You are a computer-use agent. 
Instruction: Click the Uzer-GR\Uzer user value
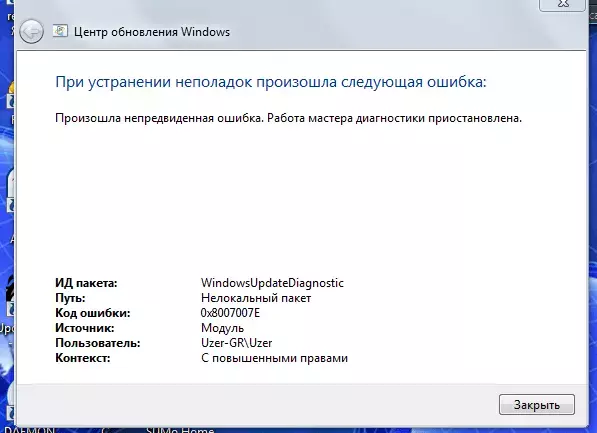(236, 343)
